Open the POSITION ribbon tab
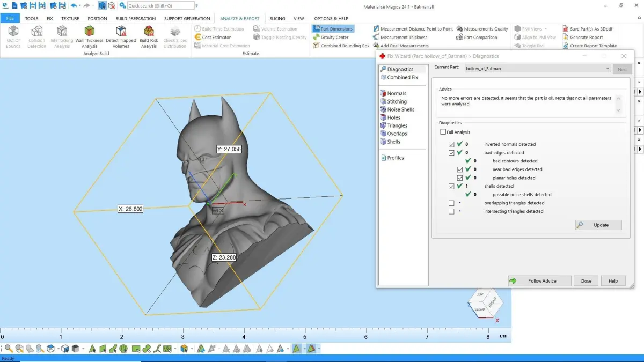Image resolution: width=644 pixels, height=362 pixels. (98, 18)
